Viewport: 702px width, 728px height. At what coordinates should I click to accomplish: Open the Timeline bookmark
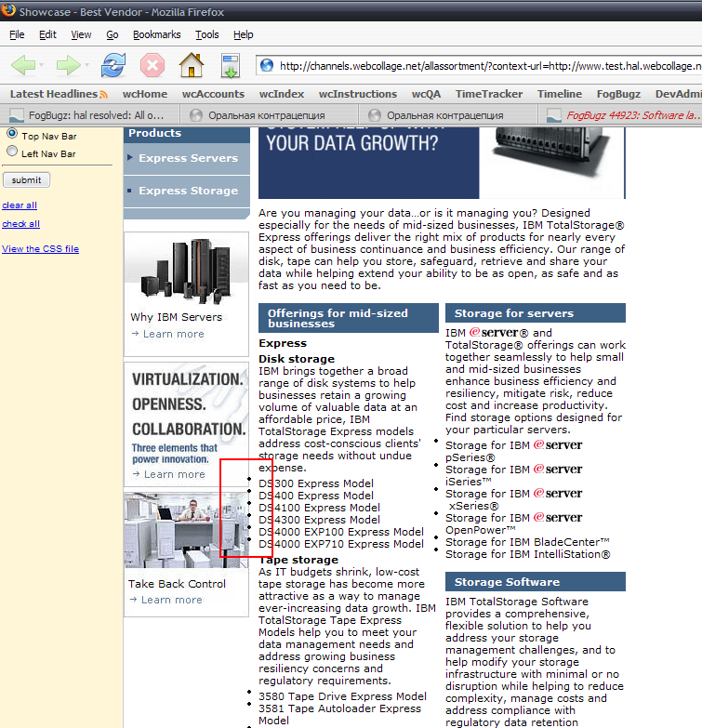click(x=560, y=94)
